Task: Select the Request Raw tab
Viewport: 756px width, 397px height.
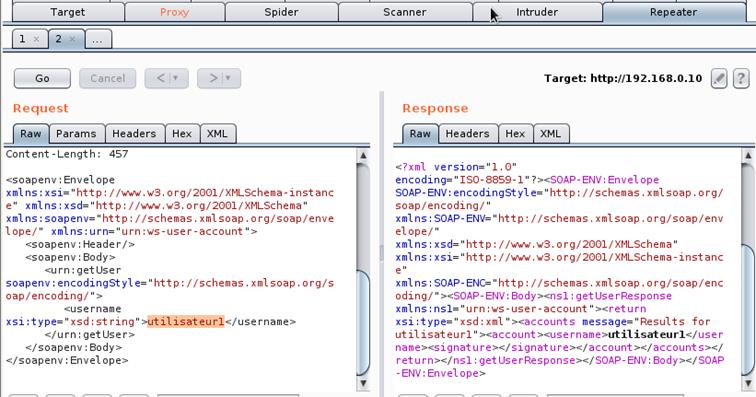Action: click(31, 134)
